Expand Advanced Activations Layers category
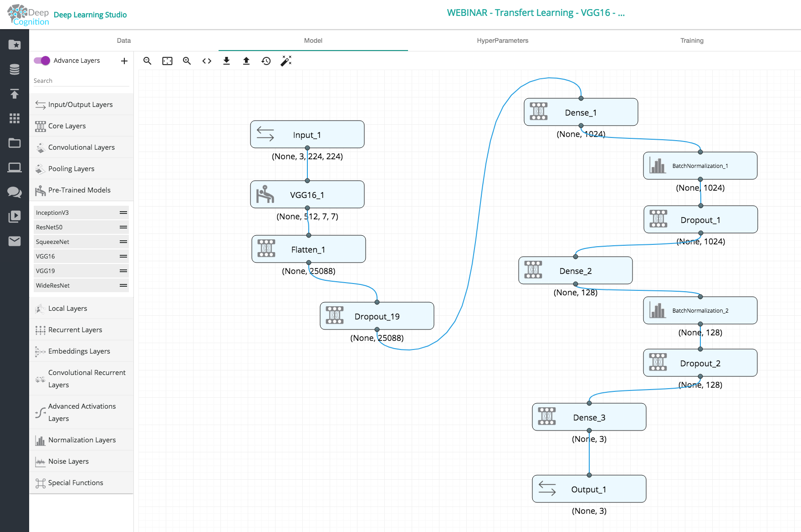 point(82,412)
